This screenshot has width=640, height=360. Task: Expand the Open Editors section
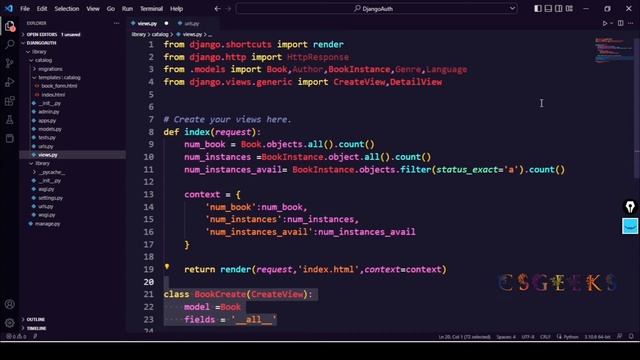(x=53, y=34)
